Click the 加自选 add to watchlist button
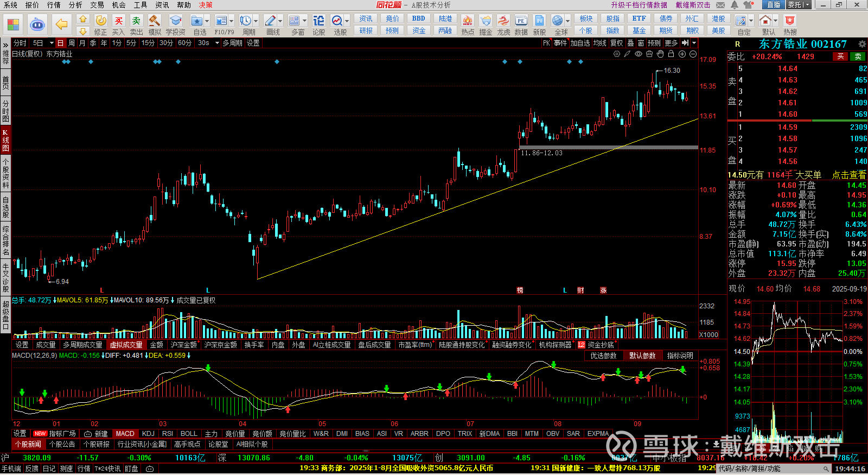 click(579, 43)
